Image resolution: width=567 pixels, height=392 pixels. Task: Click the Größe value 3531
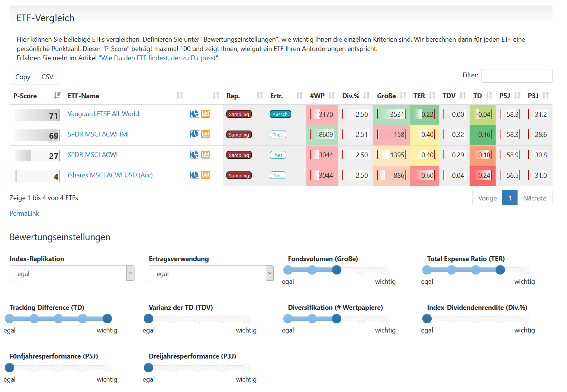click(397, 114)
